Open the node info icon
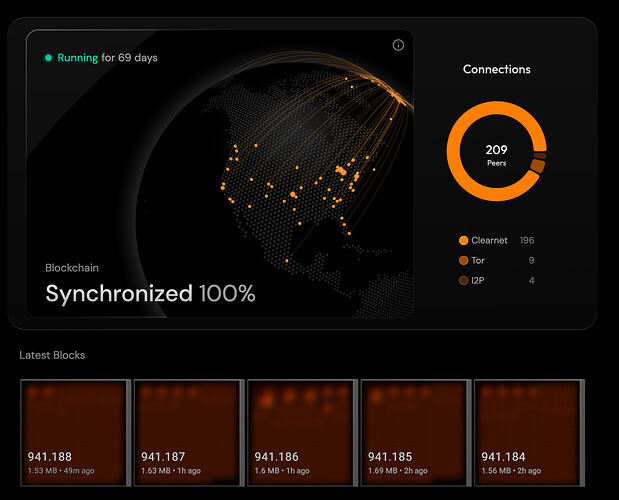The height and width of the screenshot is (500, 619). [398, 45]
